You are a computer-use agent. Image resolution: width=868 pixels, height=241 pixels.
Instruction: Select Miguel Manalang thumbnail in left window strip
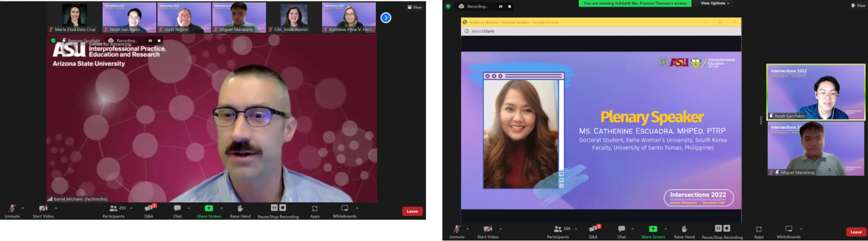239,17
